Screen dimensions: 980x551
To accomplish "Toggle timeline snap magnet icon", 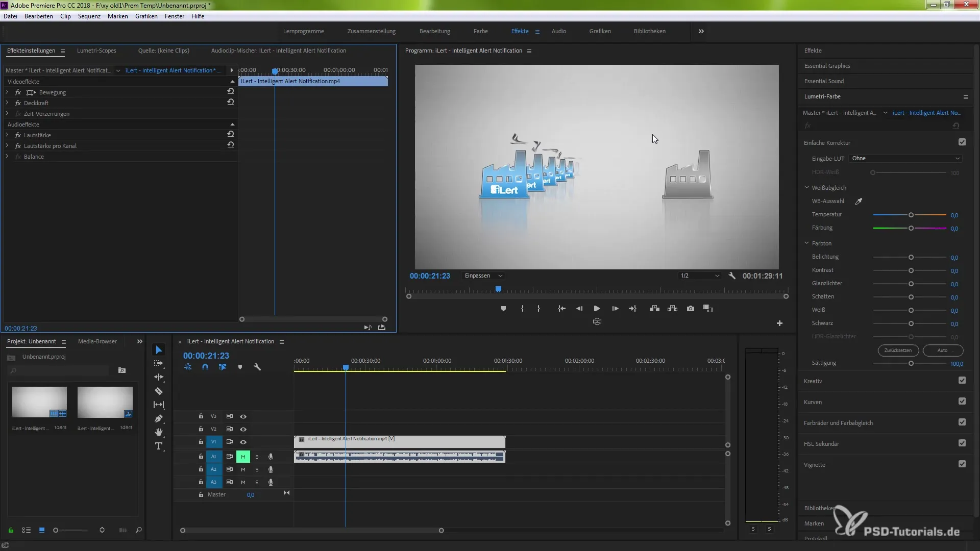I will (x=205, y=367).
